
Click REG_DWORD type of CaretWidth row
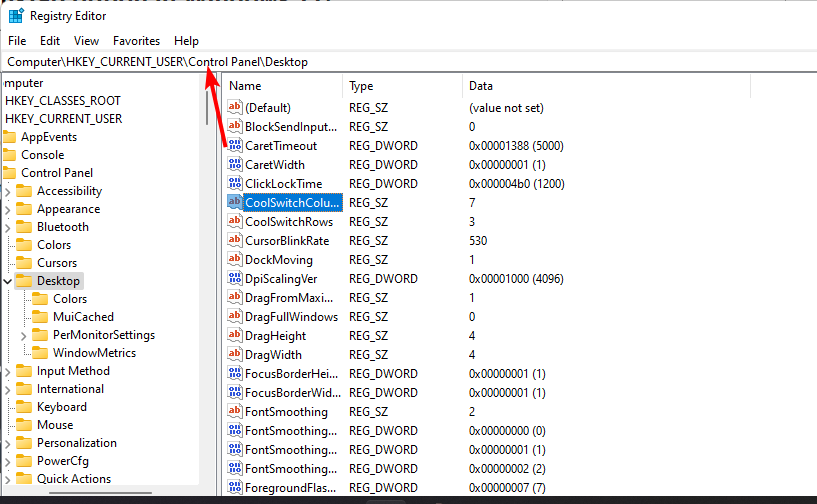pyautogui.click(x=383, y=165)
